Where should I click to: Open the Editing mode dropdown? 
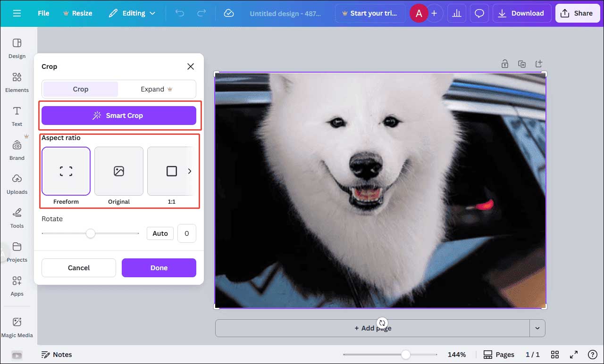(x=132, y=13)
